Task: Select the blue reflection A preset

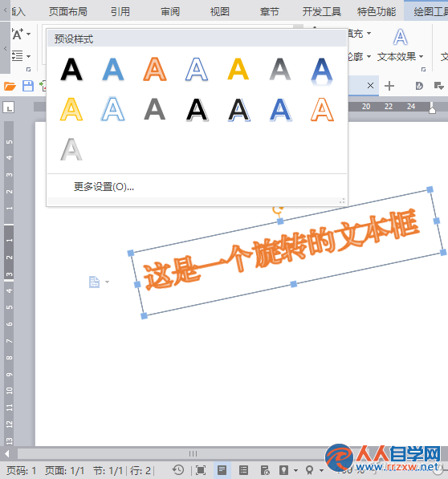Action: coord(322,71)
